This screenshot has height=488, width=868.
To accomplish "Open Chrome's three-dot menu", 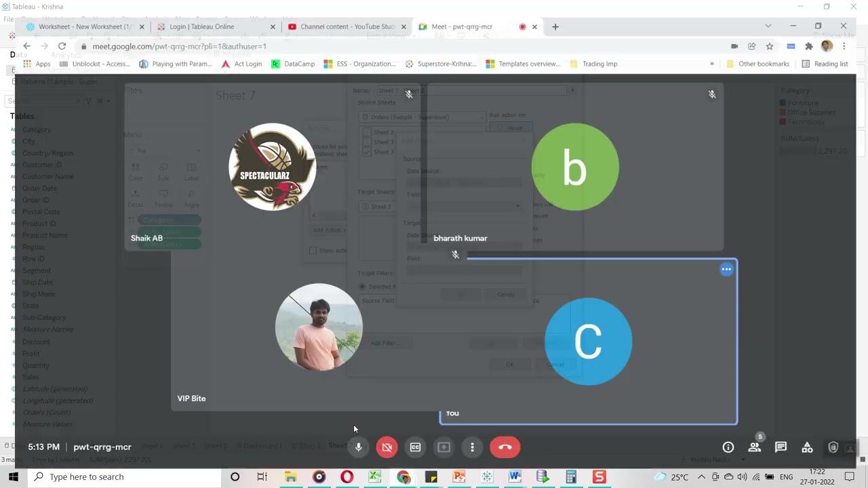I will (844, 46).
